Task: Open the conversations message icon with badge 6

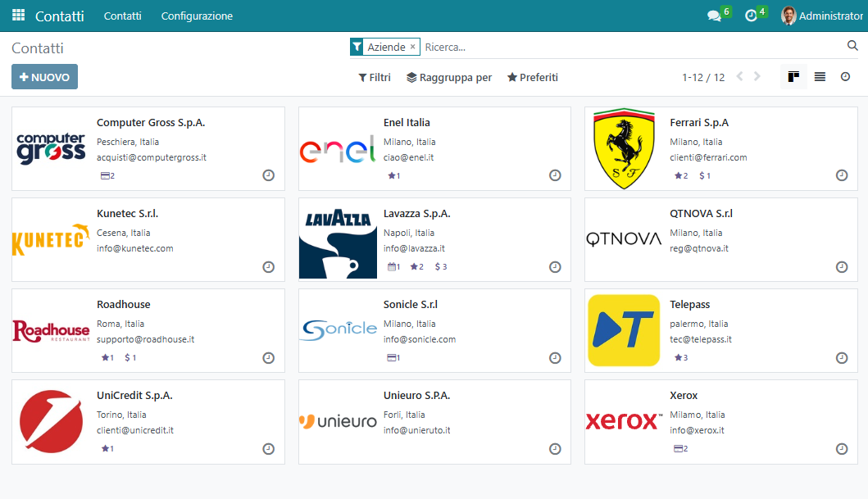Action: pos(714,16)
